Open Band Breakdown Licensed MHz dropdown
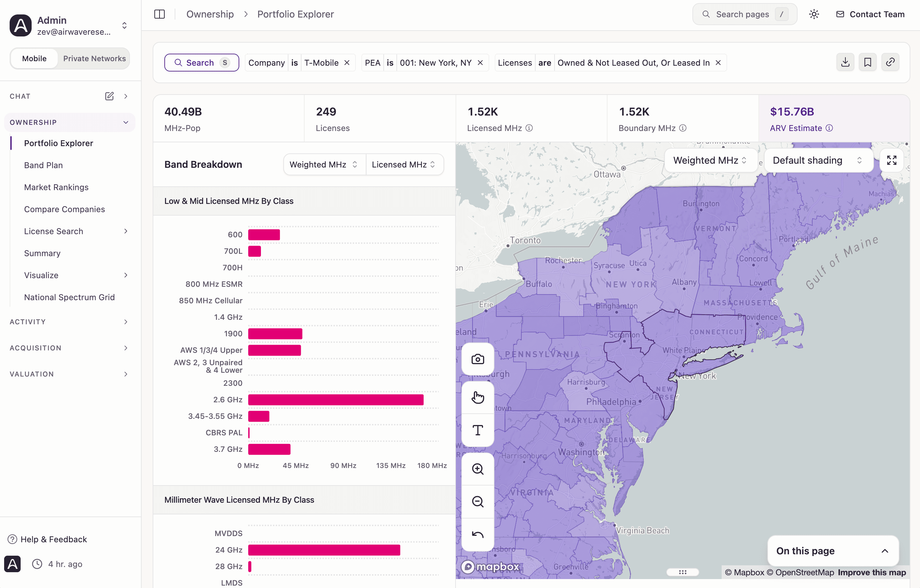Image resolution: width=920 pixels, height=588 pixels. pos(404,165)
